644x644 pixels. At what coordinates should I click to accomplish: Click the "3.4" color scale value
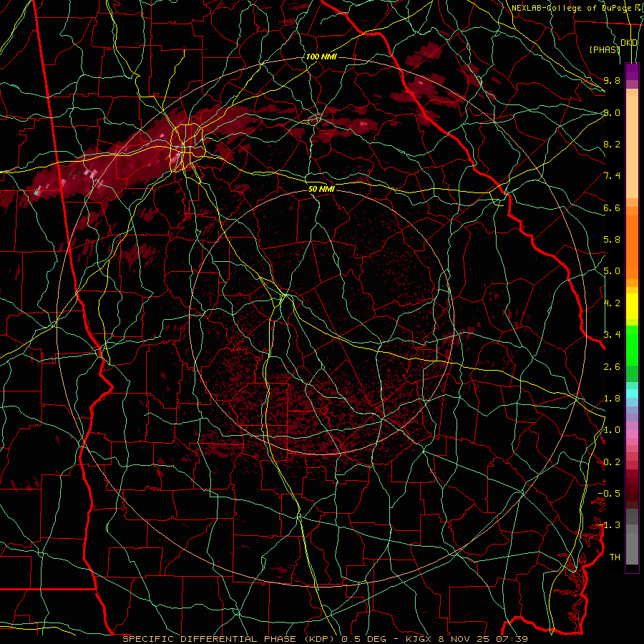point(612,335)
